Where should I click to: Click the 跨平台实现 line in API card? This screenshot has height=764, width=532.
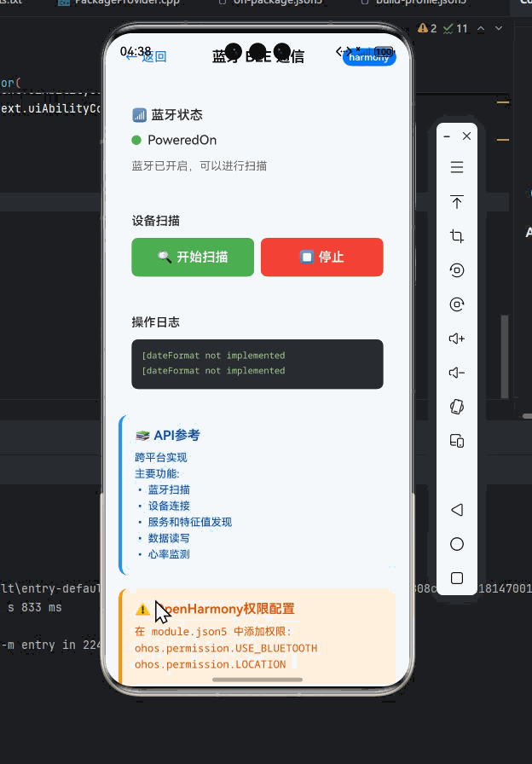pyautogui.click(x=161, y=458)
